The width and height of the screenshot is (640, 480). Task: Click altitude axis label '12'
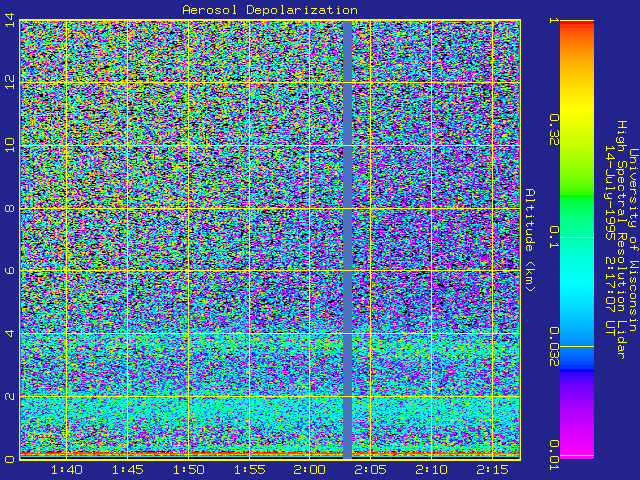(10, 82)
